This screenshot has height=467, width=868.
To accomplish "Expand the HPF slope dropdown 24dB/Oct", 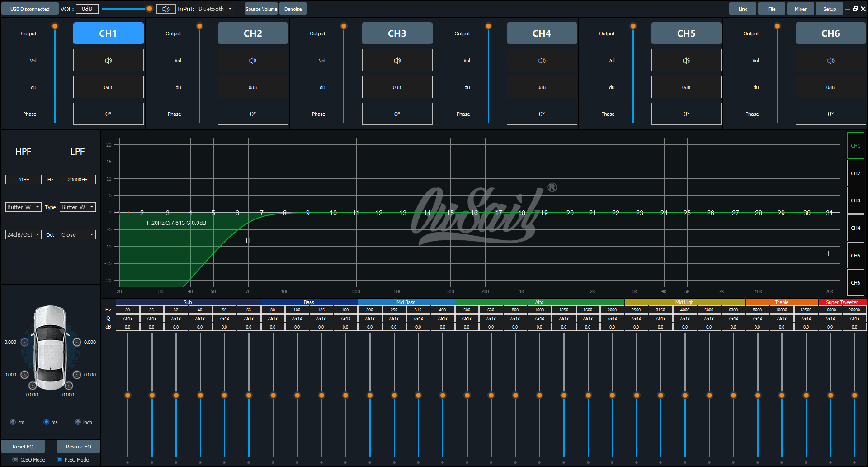I will coord(24,235).
